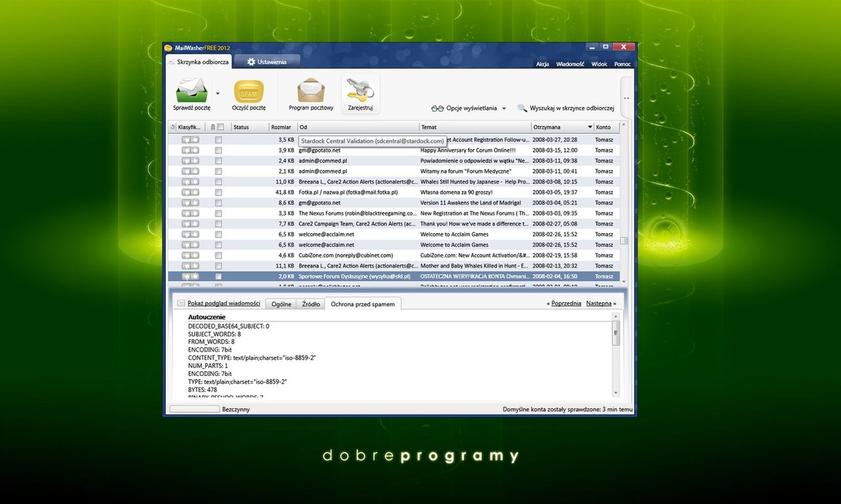The width and height of the screenshot is (841, 504).
Task: Sort by the Temat column header
Action: coord(475,127)
